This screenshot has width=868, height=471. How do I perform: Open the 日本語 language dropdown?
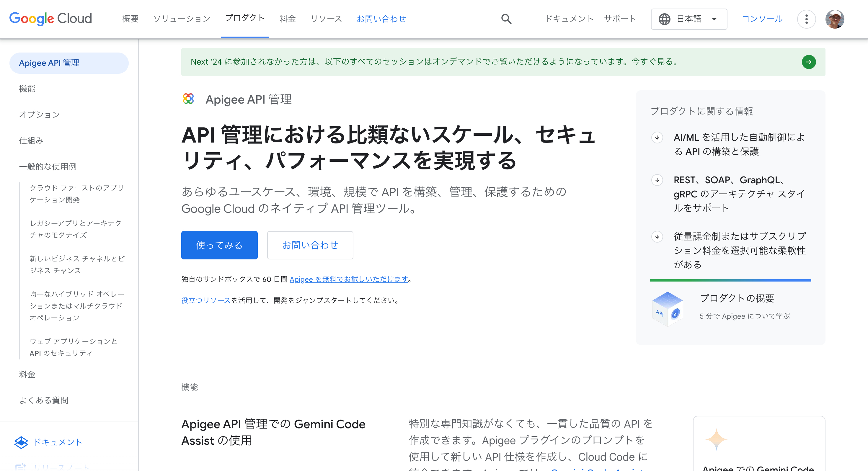689,19
